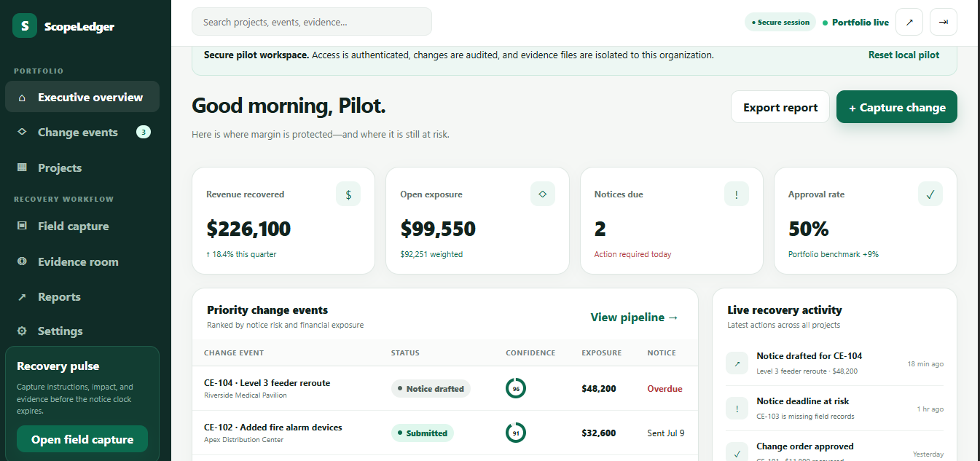The width and height of the screenshot is (980, 461).
Task: Open the Executive overview page
Action: 82,97
